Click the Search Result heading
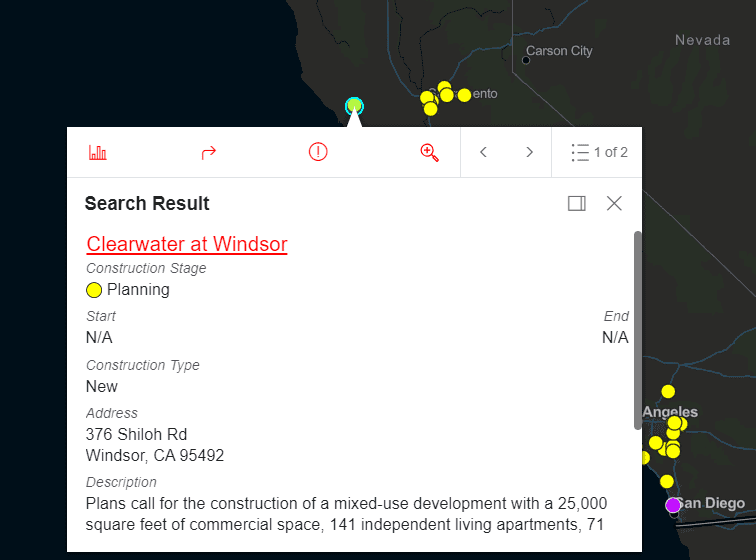 click(x=147, y=203)
